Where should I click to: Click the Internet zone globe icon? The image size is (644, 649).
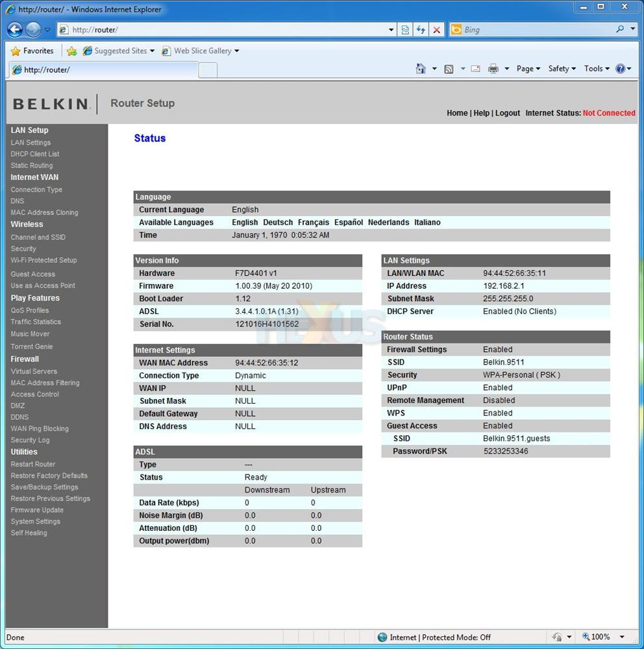click(382, 637)
